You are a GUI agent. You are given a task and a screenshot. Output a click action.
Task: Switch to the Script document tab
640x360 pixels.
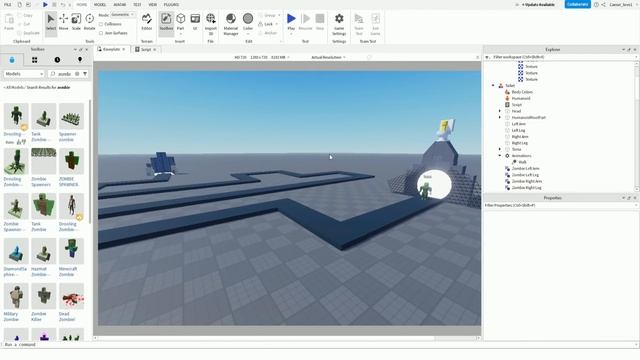pyautogui.click(x=146, y=49)
